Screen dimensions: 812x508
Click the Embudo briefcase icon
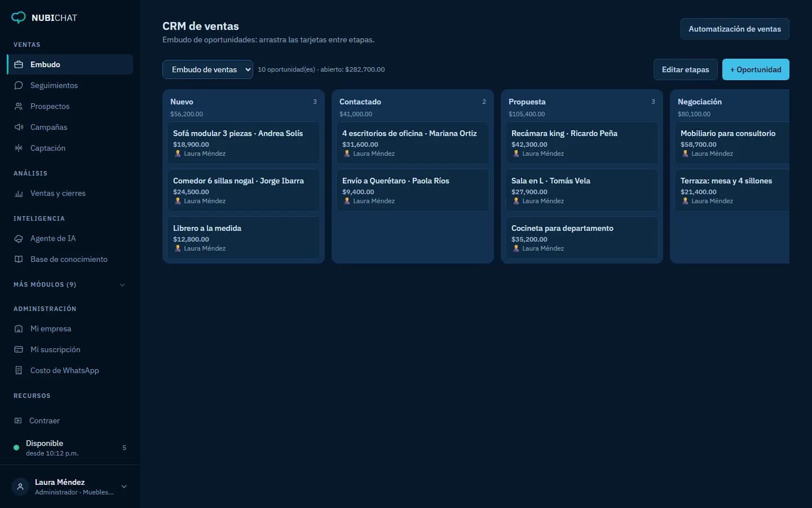pyautogui.click(x=19, y=64)
